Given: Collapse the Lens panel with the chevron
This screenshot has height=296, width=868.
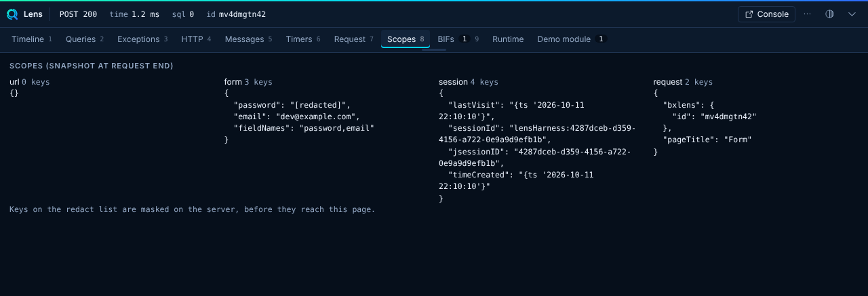Looking at the screenshot, I should click(852, 14).
